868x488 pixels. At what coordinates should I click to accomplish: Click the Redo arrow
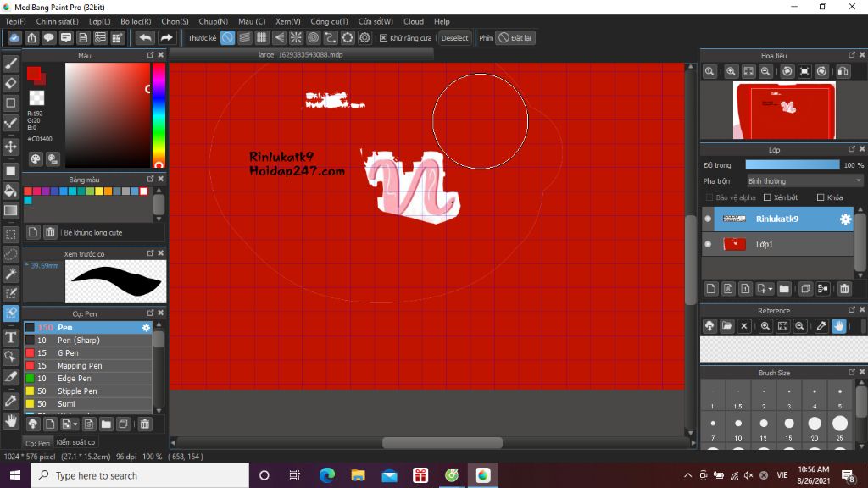point(166,37)
